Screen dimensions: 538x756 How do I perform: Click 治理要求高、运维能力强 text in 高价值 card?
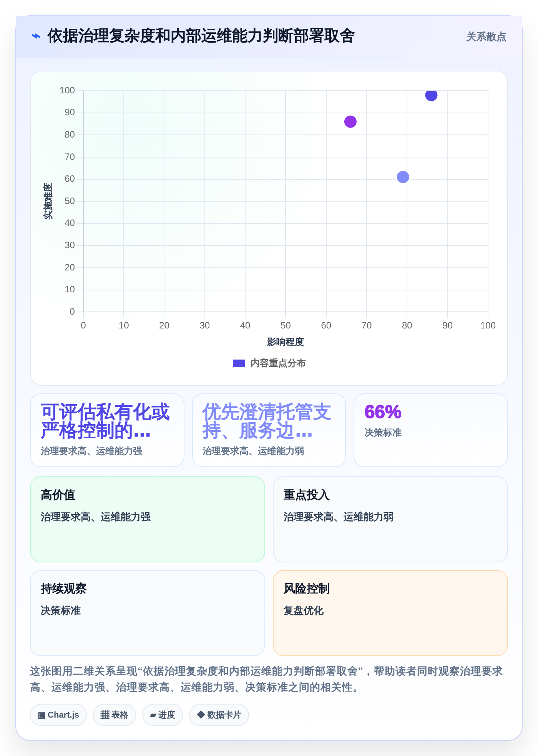(x=96, y=517)
